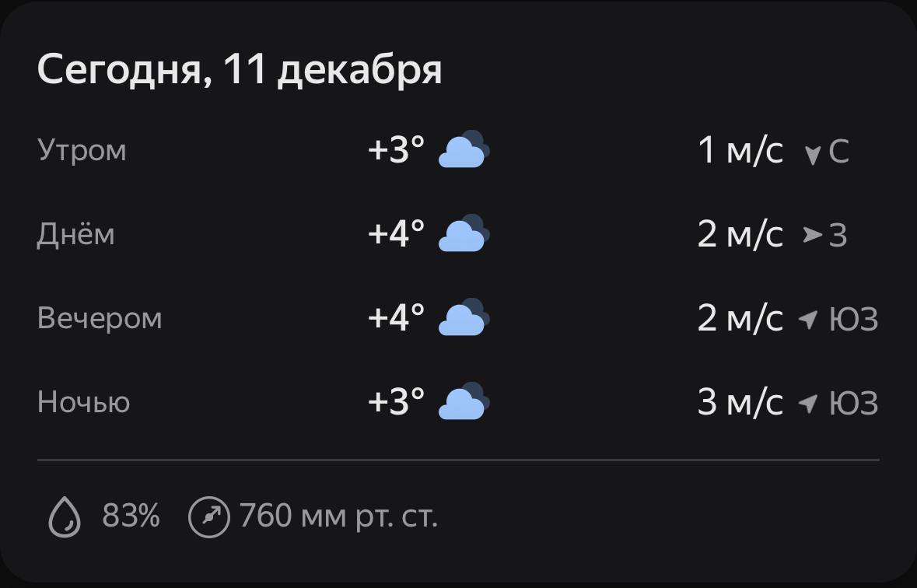Click the west wind direction arrow
This screenshot has height=588, width=917.
point(813,234)
